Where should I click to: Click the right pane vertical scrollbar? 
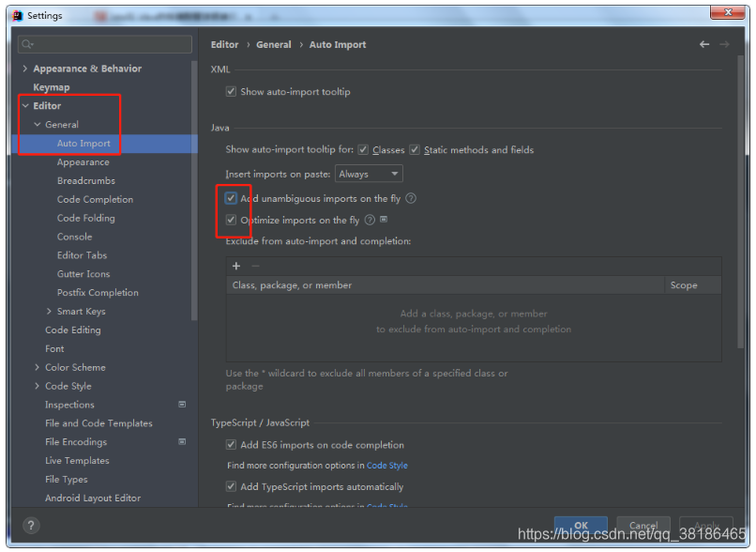coord(740,202)
